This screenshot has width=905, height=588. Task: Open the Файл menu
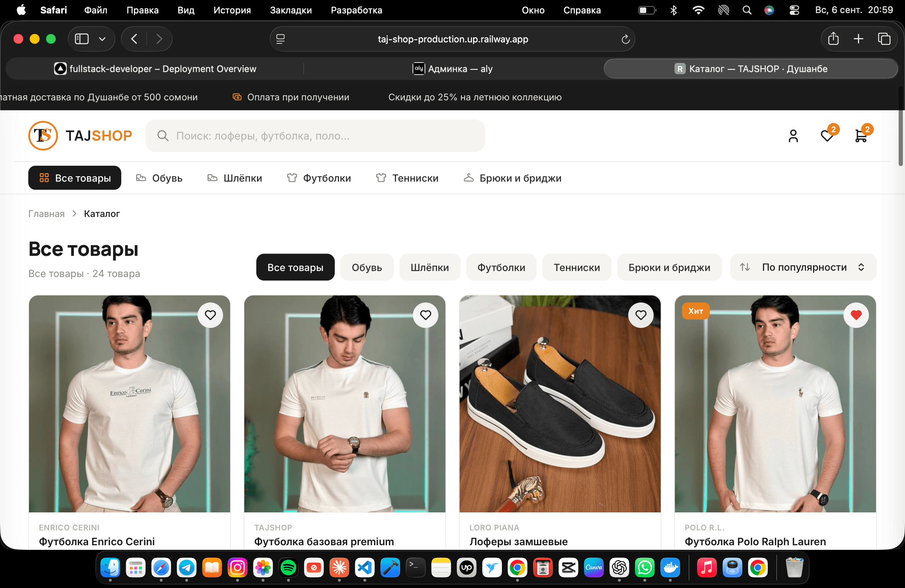click(x=95, y=10)
